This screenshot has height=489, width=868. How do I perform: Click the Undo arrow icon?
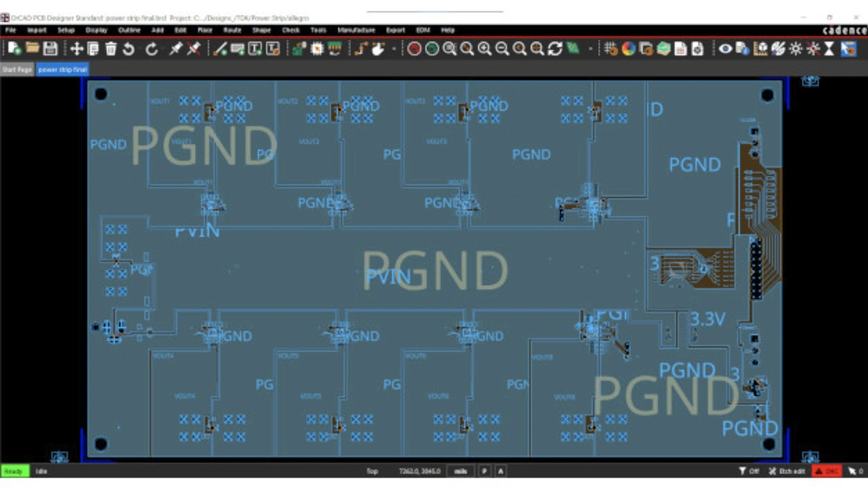coord(129,49)
